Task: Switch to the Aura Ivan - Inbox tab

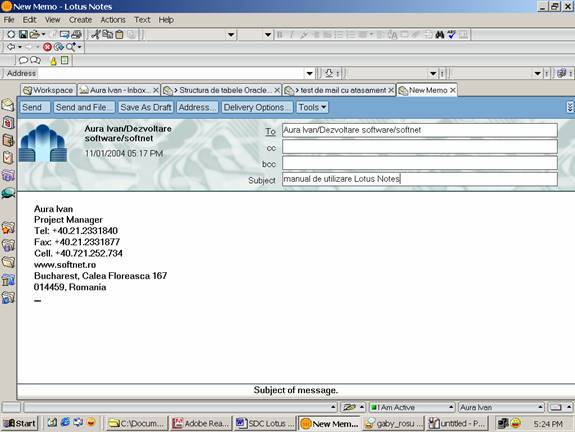Action: [x=119, y=90]
